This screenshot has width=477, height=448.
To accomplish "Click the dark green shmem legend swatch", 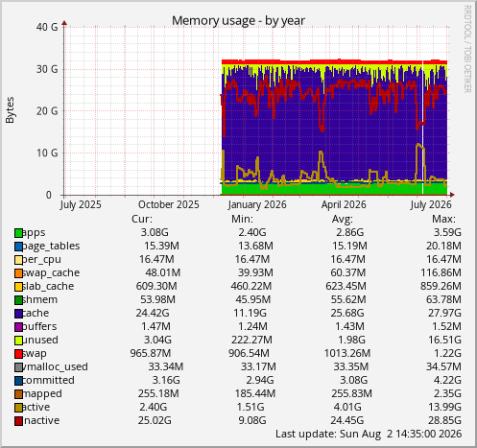I will click(18, 300).
